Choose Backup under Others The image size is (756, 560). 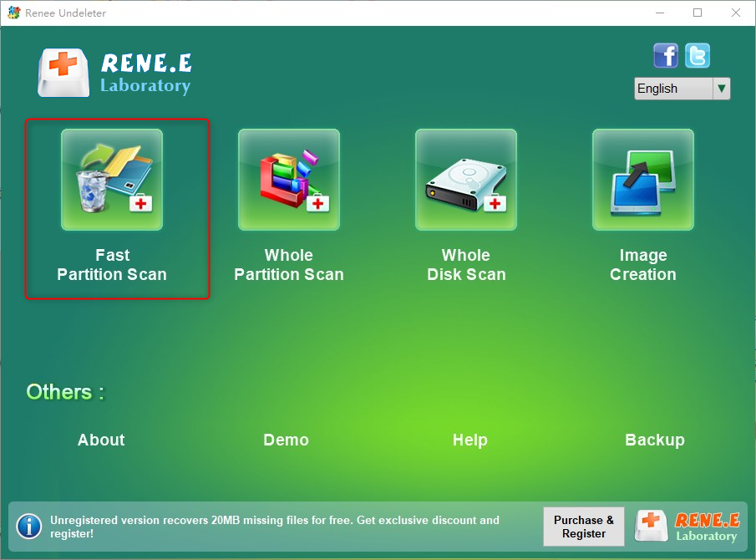(x=654, y=440)
